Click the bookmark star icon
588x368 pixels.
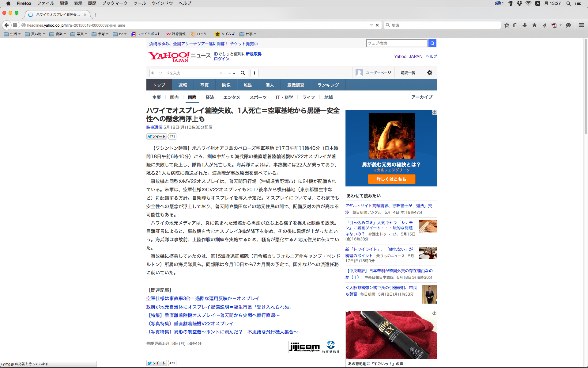pyautogui.click(x=507, y=25)
